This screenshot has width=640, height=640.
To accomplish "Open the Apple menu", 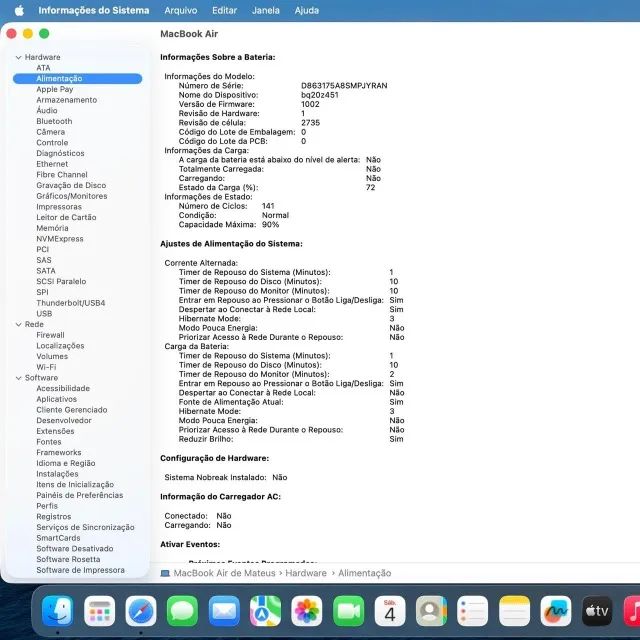I will coord(19,10).
